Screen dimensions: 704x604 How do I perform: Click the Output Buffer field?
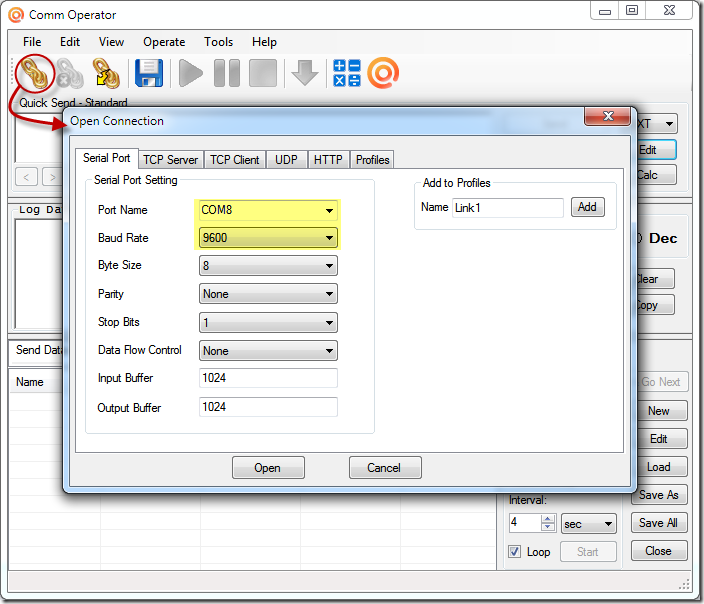(x=268, y=407)
